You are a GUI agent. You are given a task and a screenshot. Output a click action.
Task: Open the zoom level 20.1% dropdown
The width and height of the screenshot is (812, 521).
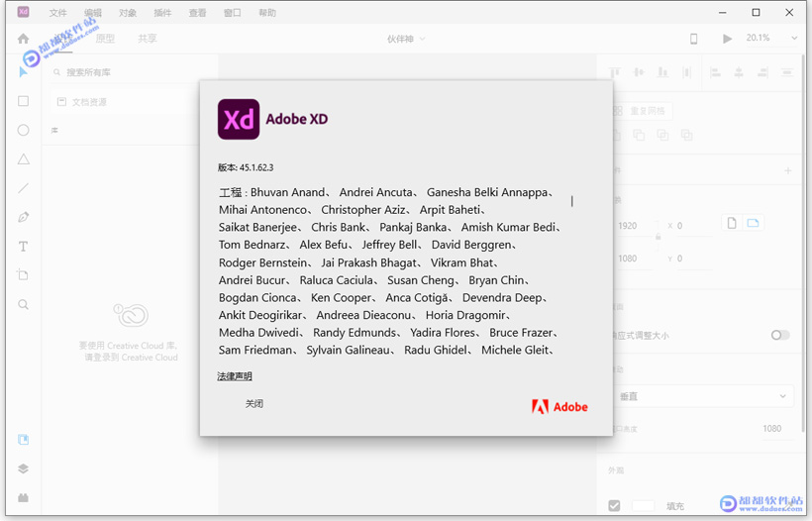(x=771, y=38)
